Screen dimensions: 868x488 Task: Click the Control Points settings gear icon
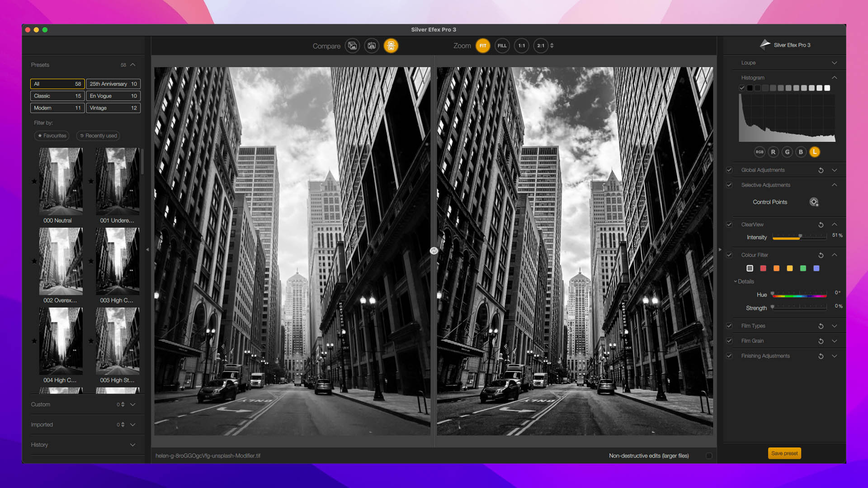click(814, 202)
